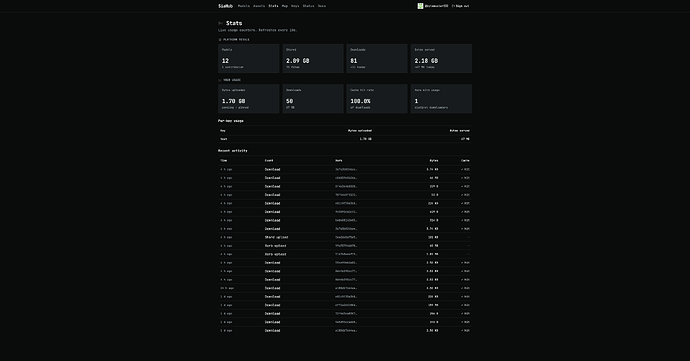This screenshot has height=361, width=690.
Task: Click the SiaHub logo
Action: pos(225,6)
